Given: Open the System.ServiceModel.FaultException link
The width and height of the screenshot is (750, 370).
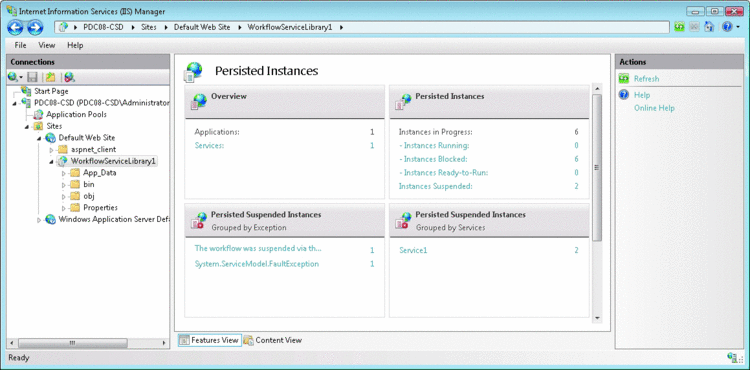Looking at the screenshot, I should [257, 264].
